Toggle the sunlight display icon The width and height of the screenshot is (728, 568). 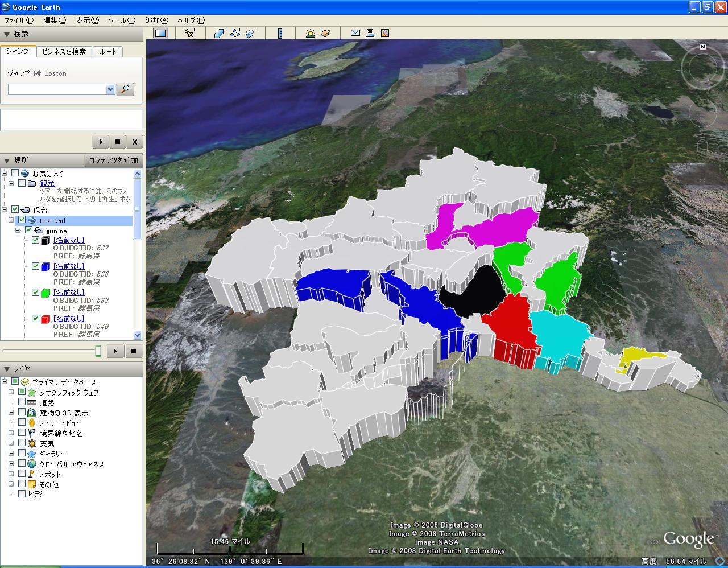[310, 33]
